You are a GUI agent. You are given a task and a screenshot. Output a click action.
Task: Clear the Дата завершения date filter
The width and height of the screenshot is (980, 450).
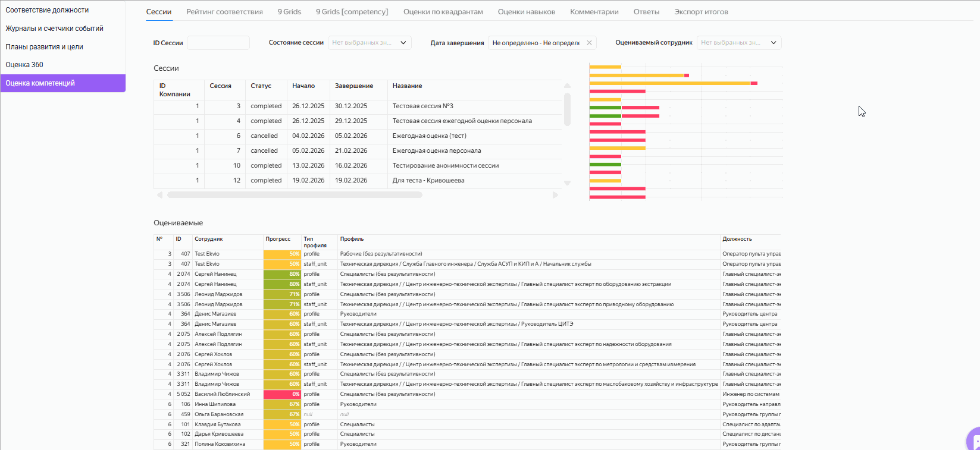point(589,43)
